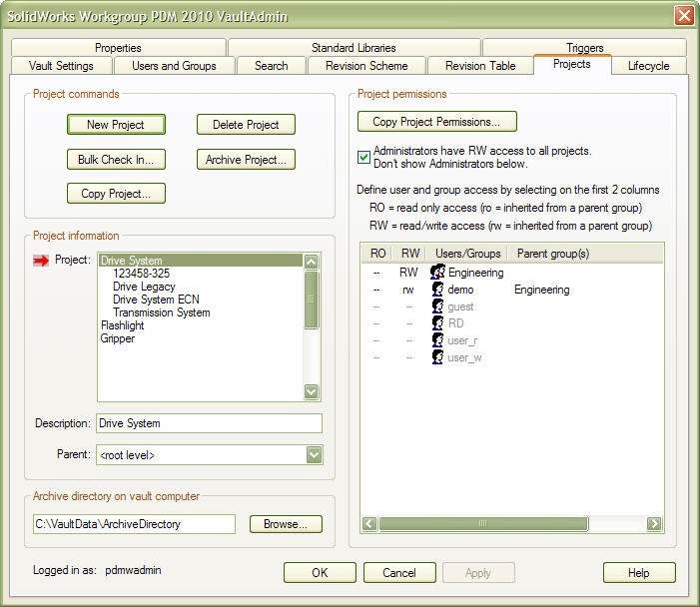The width and height of the screenshot is (700, 607).
Task: Open Bulk Check In dialog
Action: coord(116,159)
